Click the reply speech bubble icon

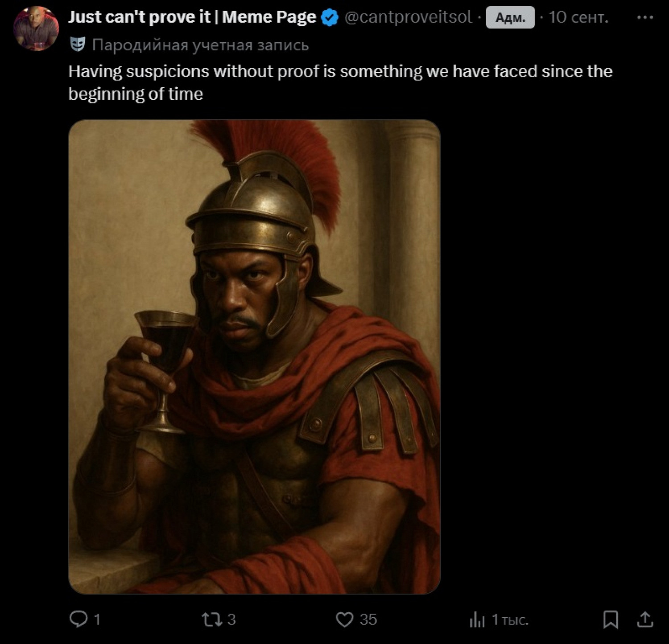(78, 619)
